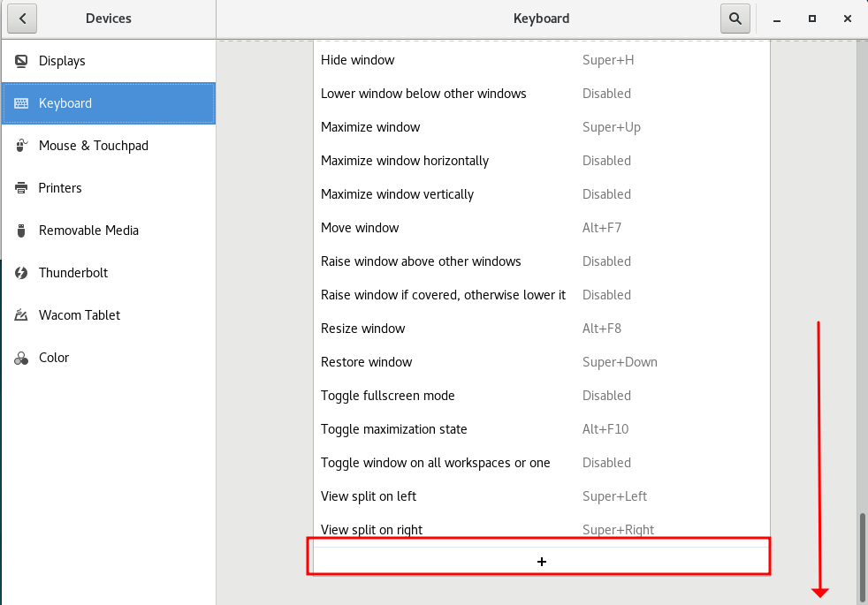Click the Wacom Tablet icon

(21, 315)
